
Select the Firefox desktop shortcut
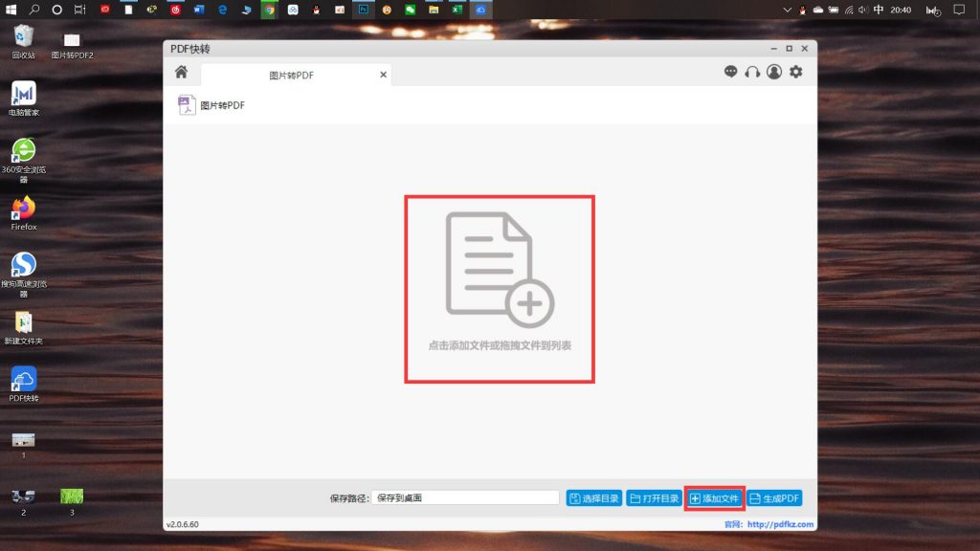[x=24, y=213]
